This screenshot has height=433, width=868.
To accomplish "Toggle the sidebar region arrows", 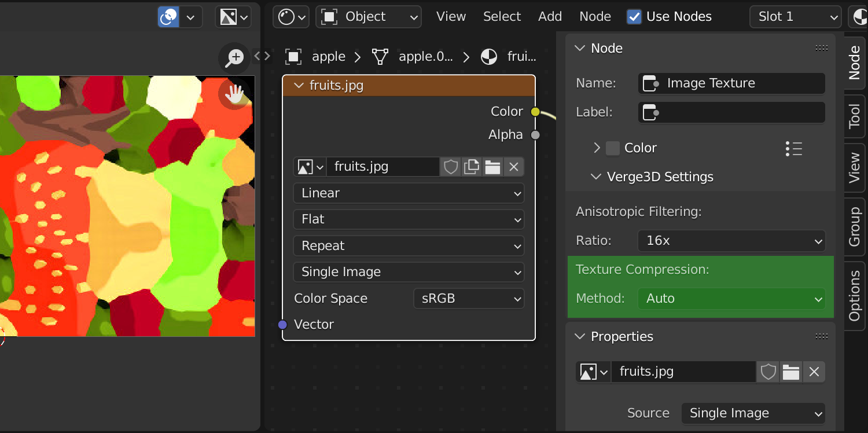I will (x=262, y=56).
